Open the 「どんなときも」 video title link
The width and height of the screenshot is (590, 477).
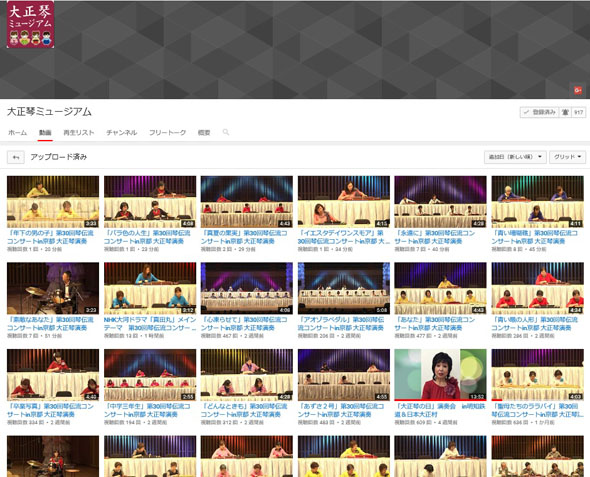244,410
